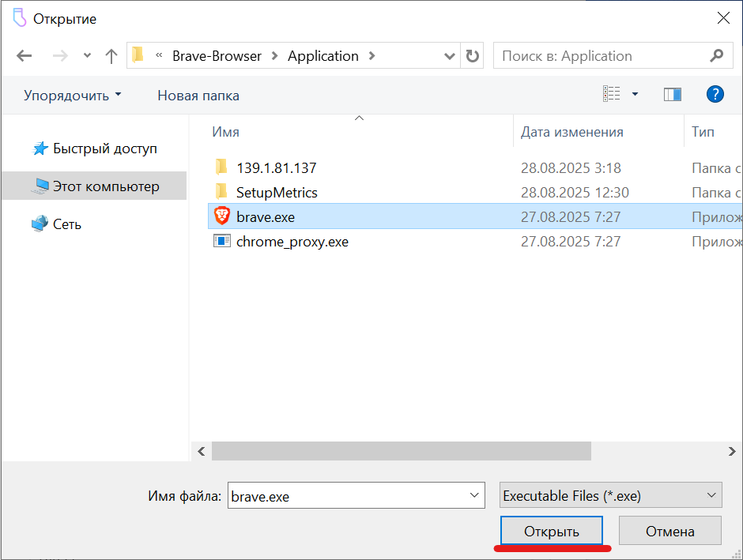This screenshot has width=743, height=560.
Task: Go up one folder level
Action: 111,56
